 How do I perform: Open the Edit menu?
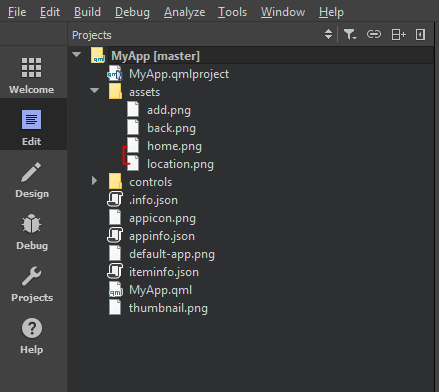50,12
